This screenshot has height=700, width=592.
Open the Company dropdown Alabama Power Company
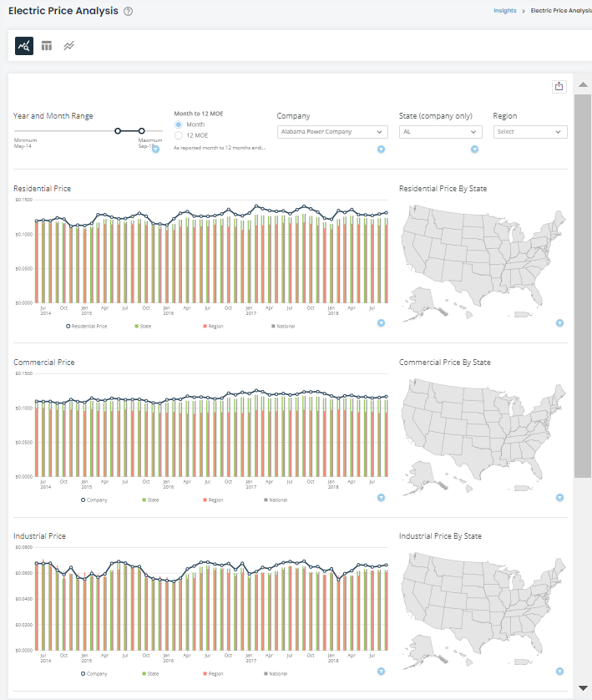click(x=332, y=132)
